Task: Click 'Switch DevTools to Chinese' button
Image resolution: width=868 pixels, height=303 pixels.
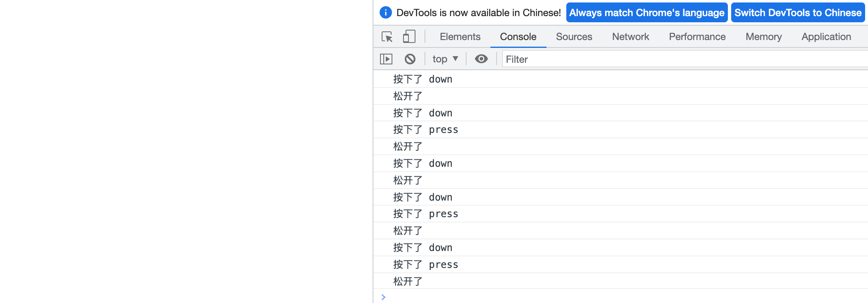Action: 798,12
